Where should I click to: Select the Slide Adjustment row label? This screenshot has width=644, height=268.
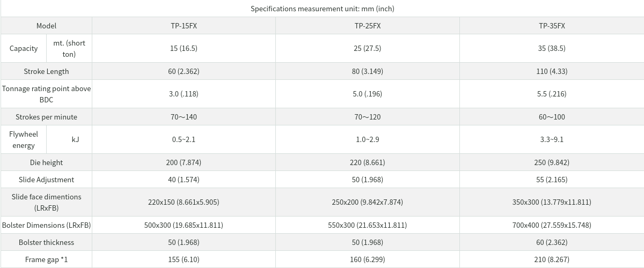(46, 180)
